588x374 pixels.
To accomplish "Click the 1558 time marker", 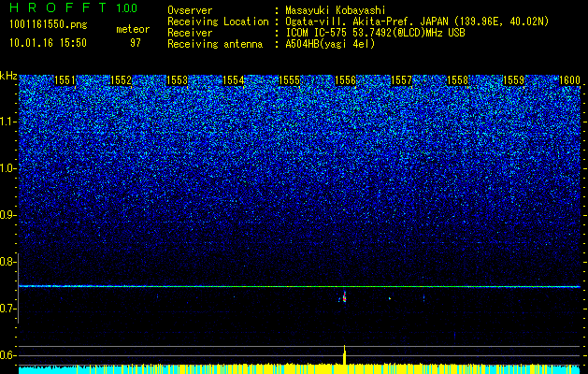I will tap(457, 80).
